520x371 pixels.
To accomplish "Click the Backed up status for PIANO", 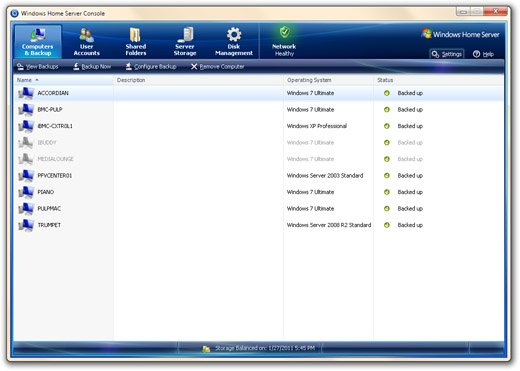I will pos(410,192).
